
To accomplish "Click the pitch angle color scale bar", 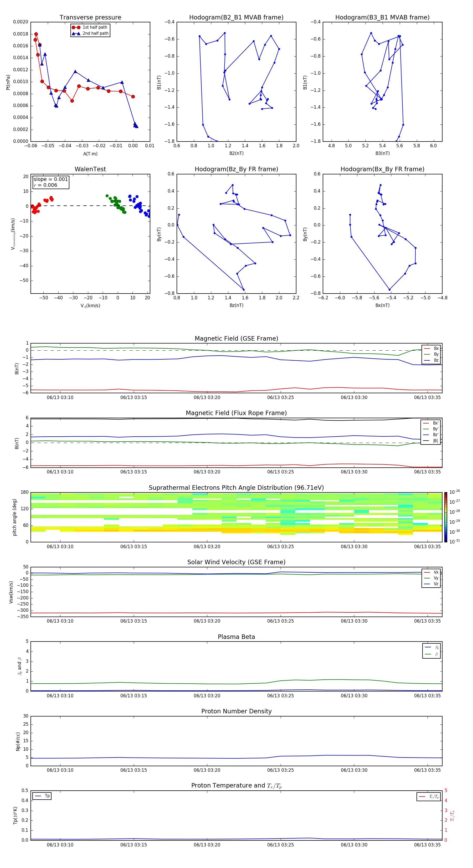I will click(x=446, y=517).
